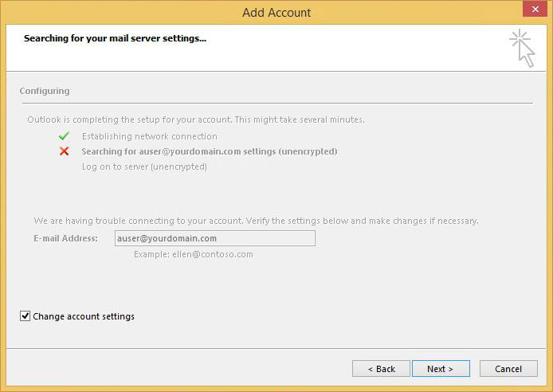Viewport: 553px width, 392px height.
Task: Click the Searching for auser@yourdomain.com settings line
Action: [x=210, y=151]
